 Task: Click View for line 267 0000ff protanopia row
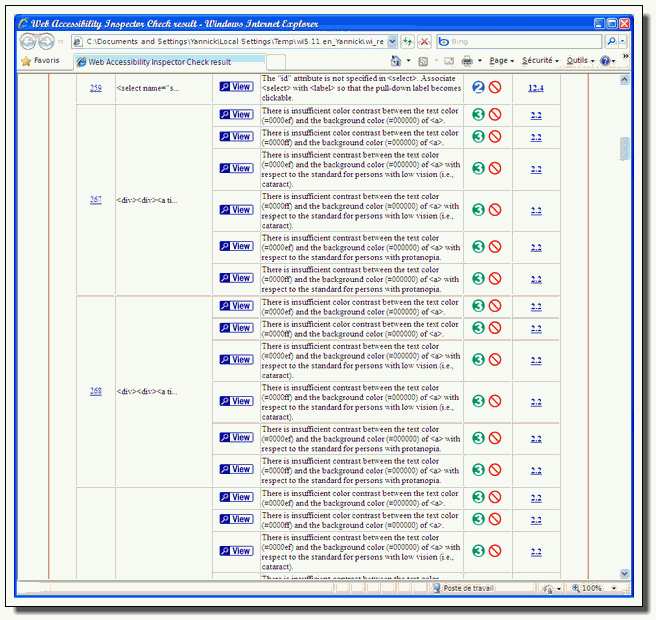tap(236, 278)
